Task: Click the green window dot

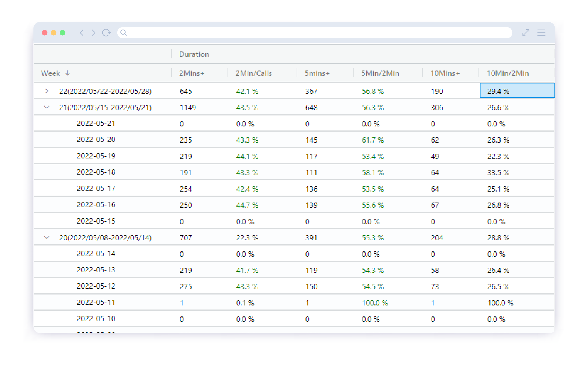Action: click(x=62, y=33)
